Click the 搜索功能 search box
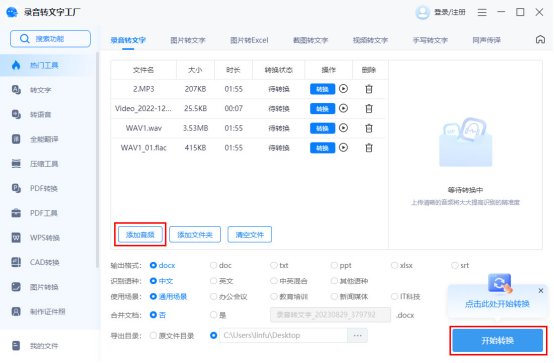The height and width of the screenshot is (363, 554). [50, 39]
